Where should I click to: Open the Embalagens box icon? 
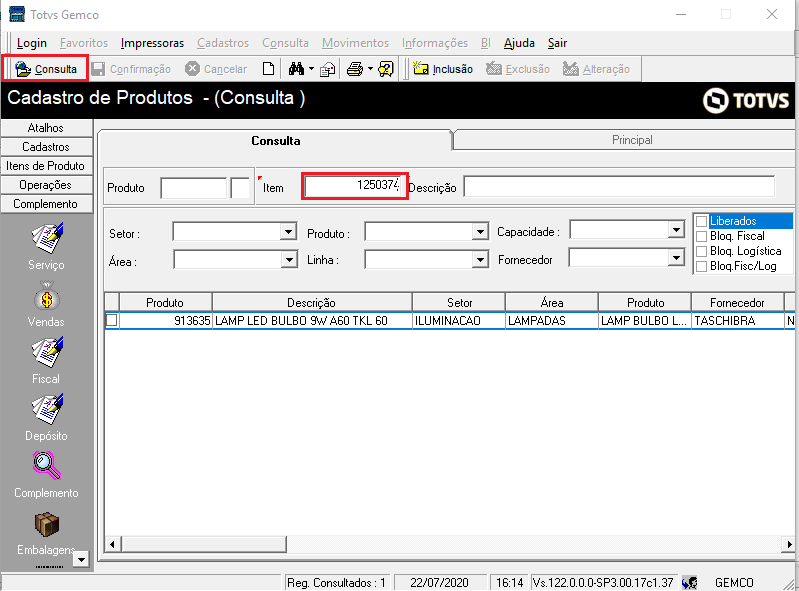click(x=47, y=524)
